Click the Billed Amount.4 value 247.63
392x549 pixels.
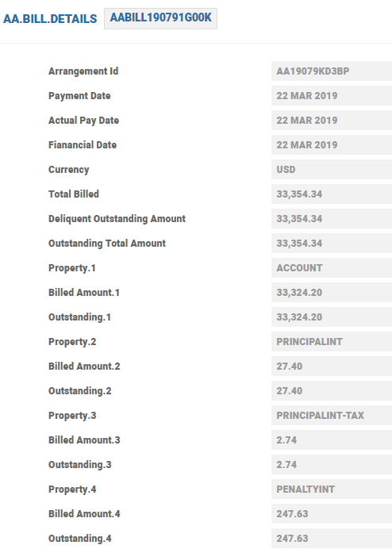332,513
